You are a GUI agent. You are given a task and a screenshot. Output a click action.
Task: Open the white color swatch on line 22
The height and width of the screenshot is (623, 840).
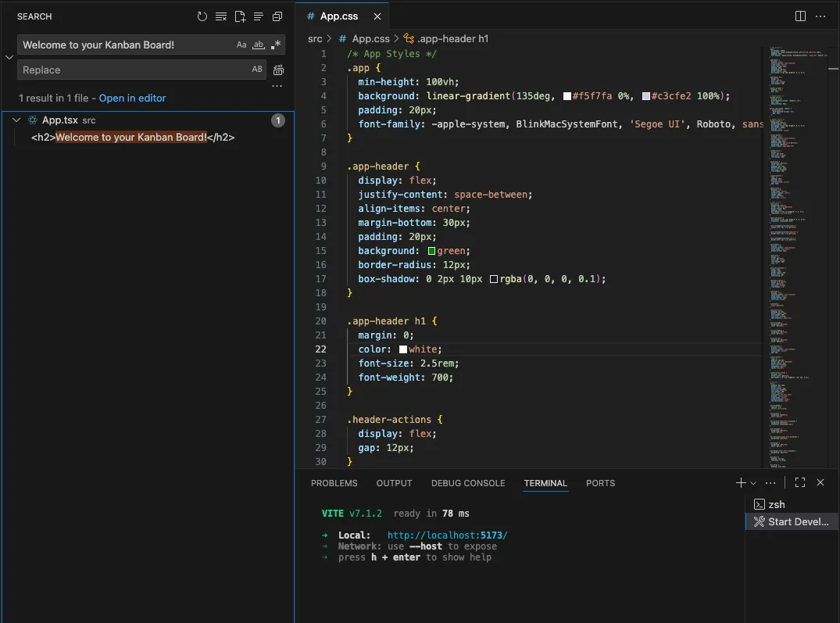coord(403,349)
